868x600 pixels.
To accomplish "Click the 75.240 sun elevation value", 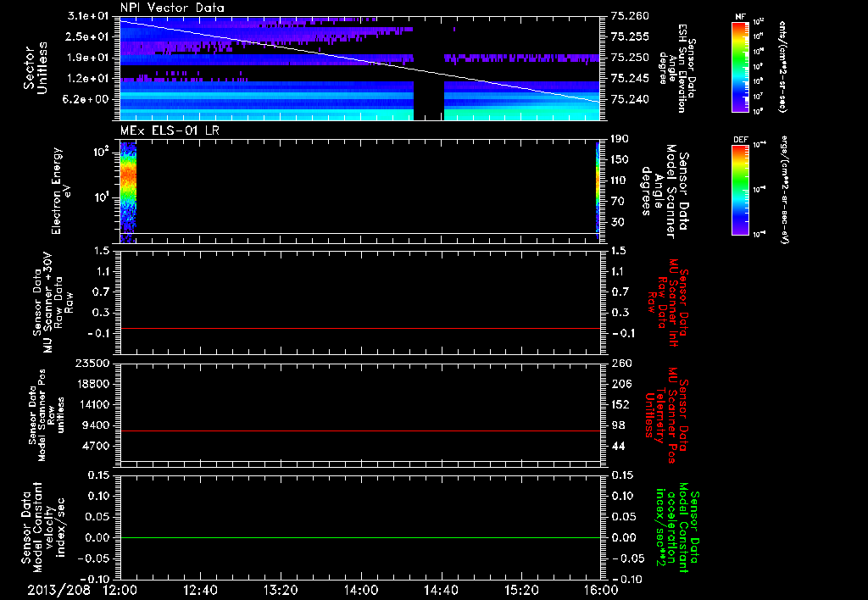I will [x=630, y=99].
